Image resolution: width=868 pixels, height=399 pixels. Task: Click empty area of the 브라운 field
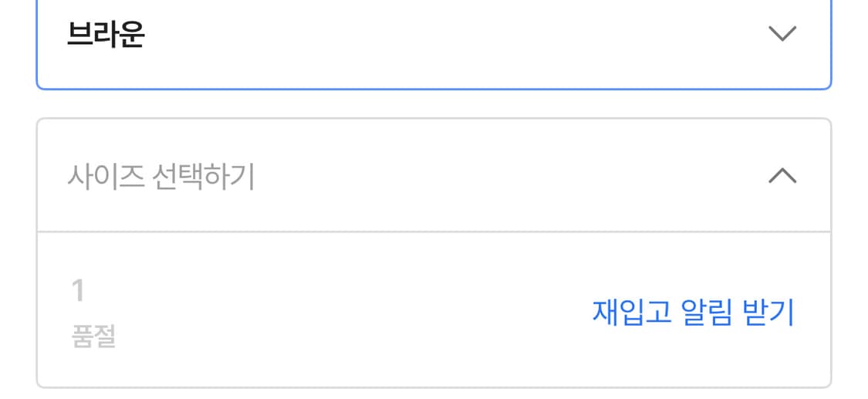click(463, 36)
